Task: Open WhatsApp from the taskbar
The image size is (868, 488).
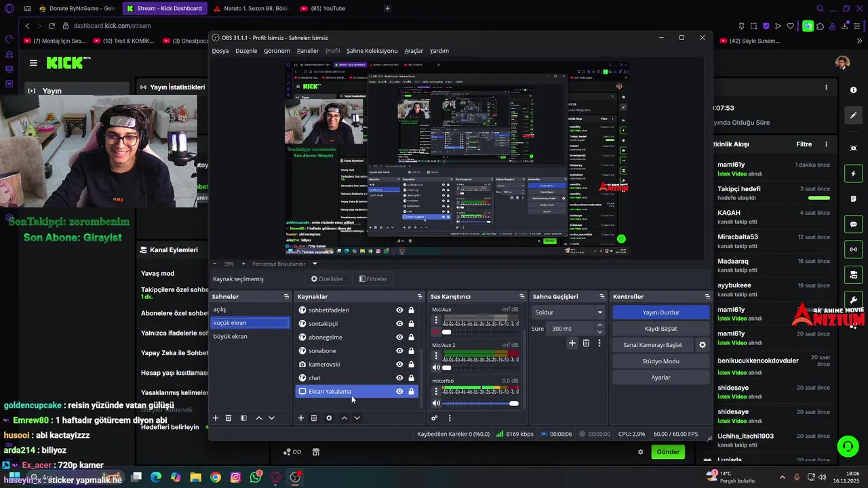Action: click(x=256, y=477)
